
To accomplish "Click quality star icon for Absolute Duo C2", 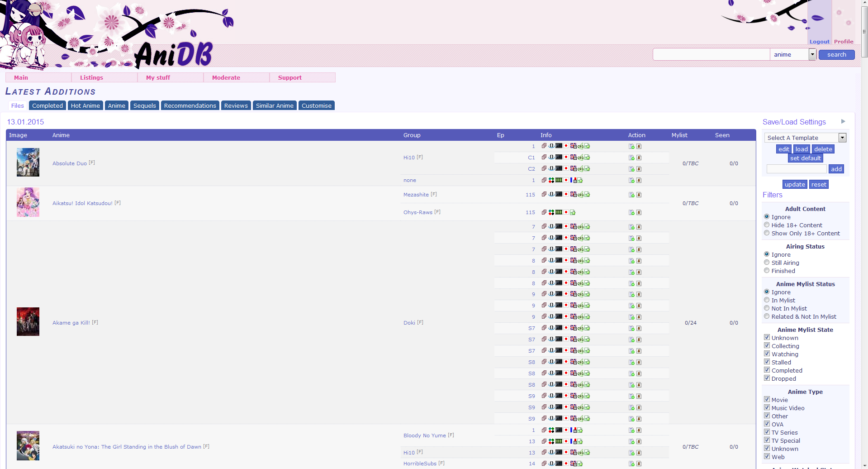I will click(x=587, y=168).
